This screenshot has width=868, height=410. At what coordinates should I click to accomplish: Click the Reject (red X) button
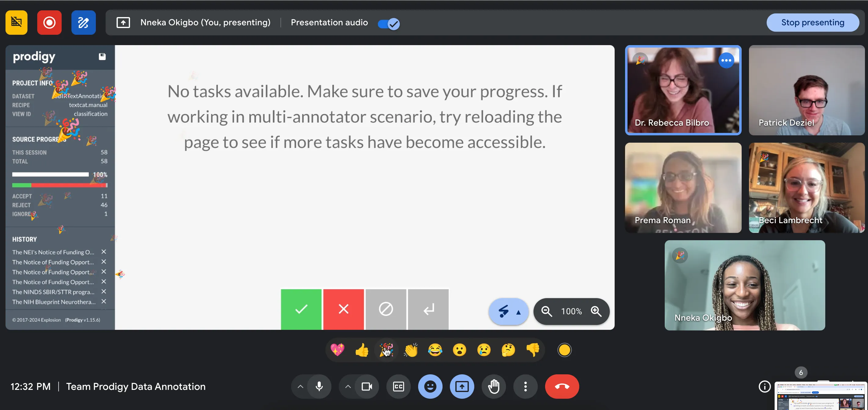[x=344, y=309]
